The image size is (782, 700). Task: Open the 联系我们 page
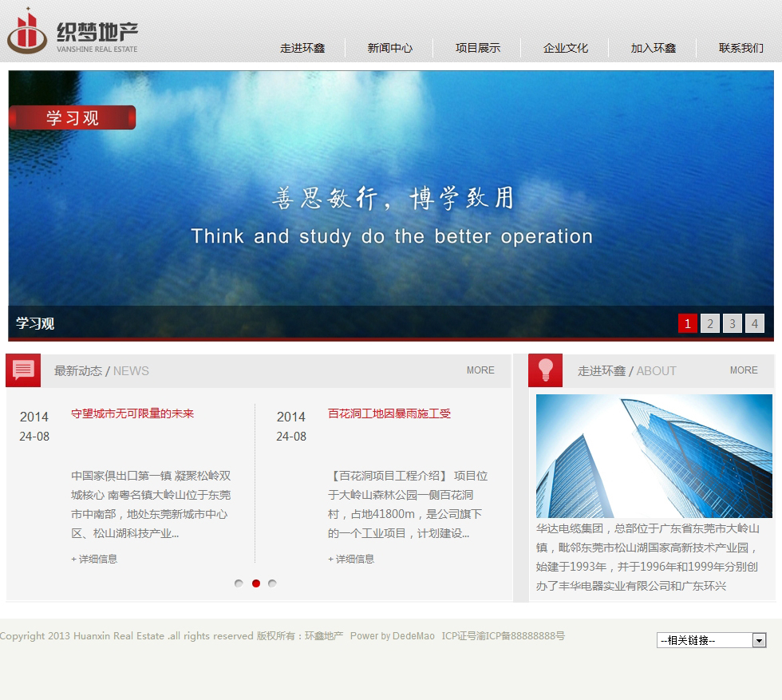click(738, 48)
